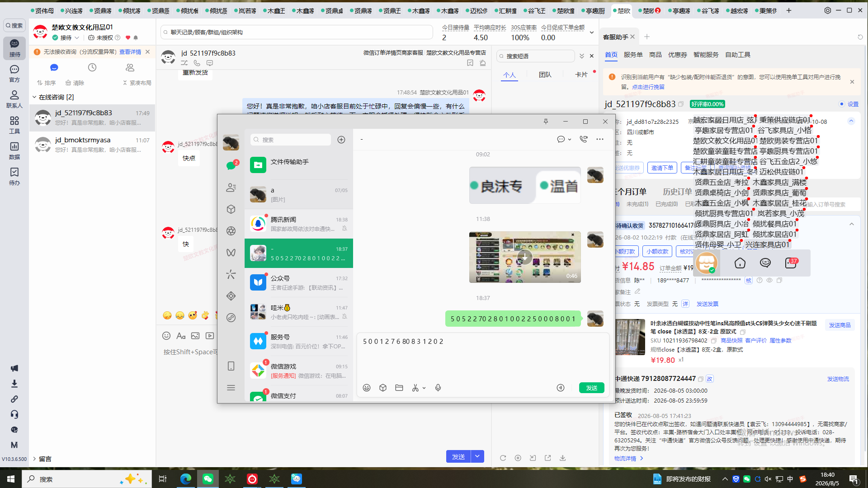Viewport: 868px width, 488px height.
Task: Click the 发送商品 button
Action: [x=840, y=325]
